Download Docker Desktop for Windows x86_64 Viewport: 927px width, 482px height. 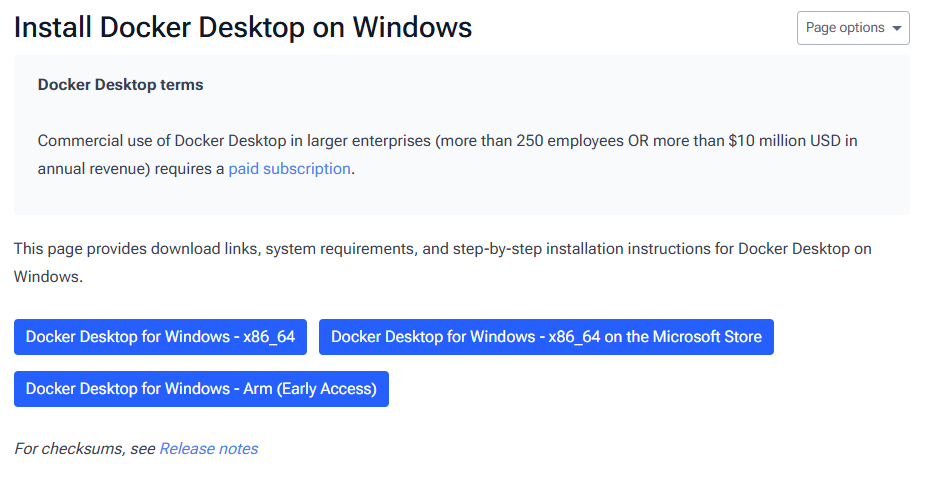[160, 337]
